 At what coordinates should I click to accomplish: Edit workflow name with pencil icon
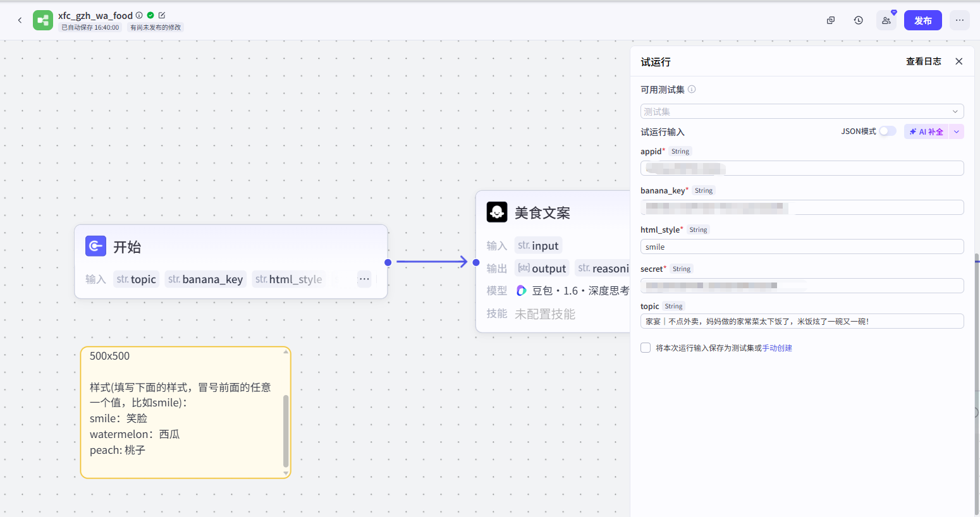tap(162, 15)
